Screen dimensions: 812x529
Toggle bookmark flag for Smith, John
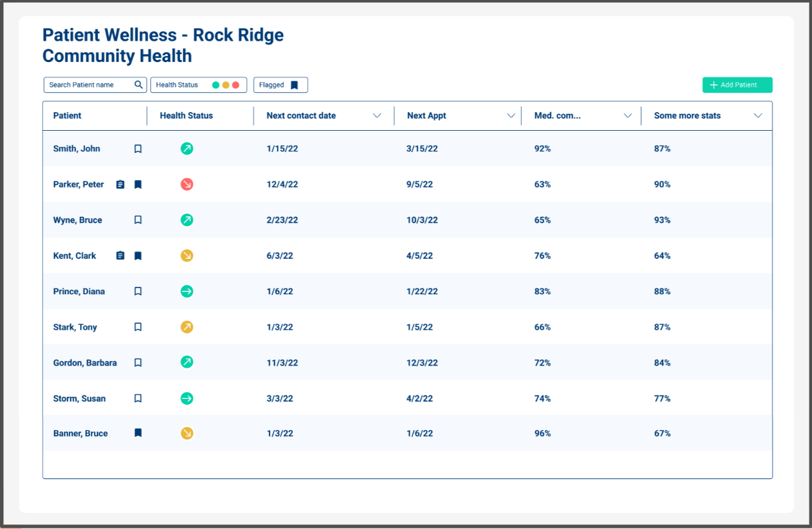pyautogui.click(x=138, y=149)
